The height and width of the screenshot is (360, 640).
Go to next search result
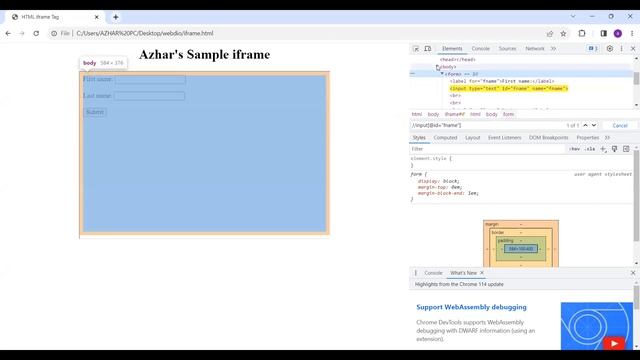tap(594, 125)
